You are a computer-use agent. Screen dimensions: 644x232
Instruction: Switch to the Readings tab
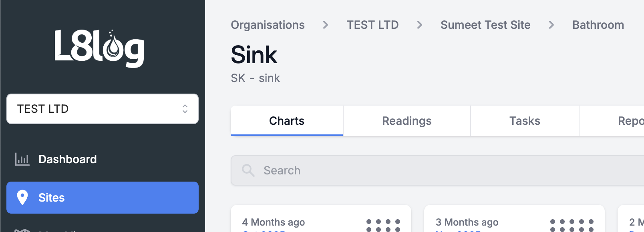point(407,121)
